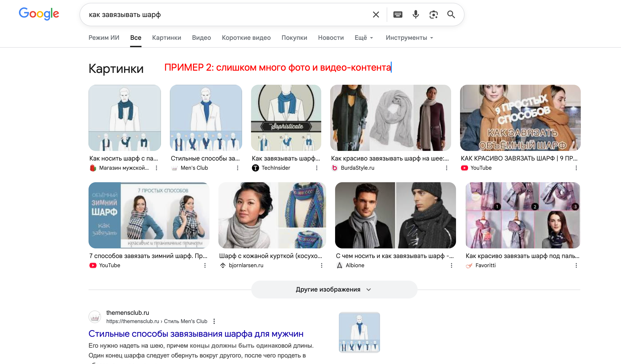Click the magnifying glass search icon
Viewport: 621px width, 364px height.
451,15
